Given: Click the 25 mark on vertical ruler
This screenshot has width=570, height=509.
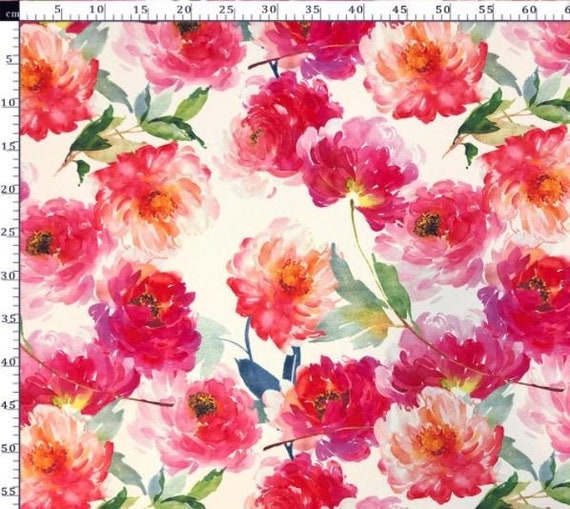Looking at the screenshot, I should (x=9, y=232).
